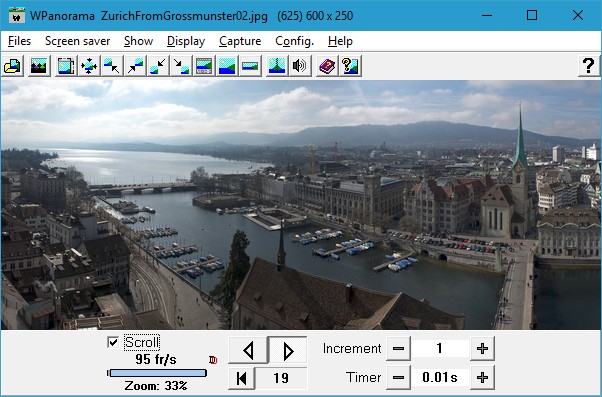Minimize the WPanorama window
Screen dimensions: 602x397
coord(487,15)
